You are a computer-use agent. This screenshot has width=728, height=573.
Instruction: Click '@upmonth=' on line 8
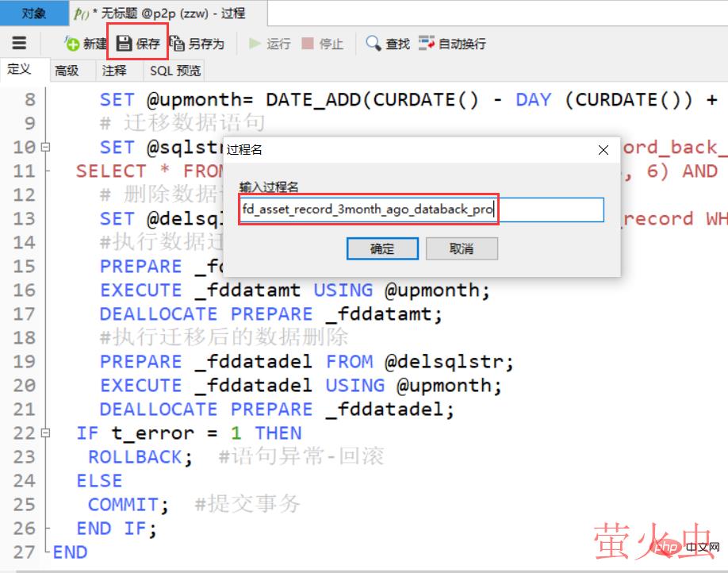coord(200,100)
